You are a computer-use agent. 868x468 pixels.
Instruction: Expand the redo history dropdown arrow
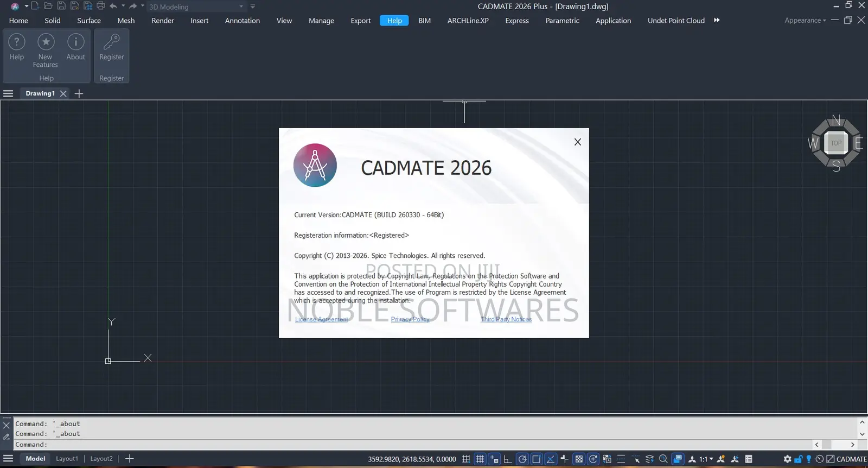[143, 6]
